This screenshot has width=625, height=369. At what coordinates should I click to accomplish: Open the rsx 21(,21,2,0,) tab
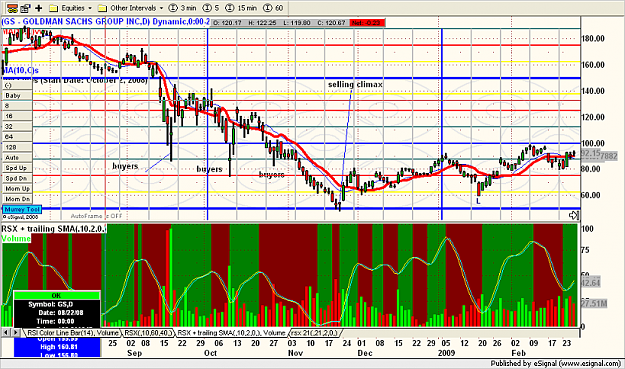[x=314, y=333]
